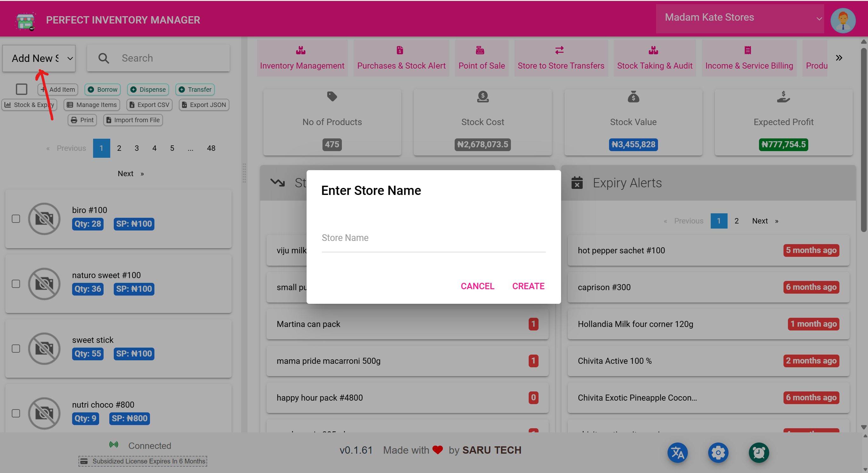Click the Stock Value money bag icon
868x473 pixels.
pos(633,97)
